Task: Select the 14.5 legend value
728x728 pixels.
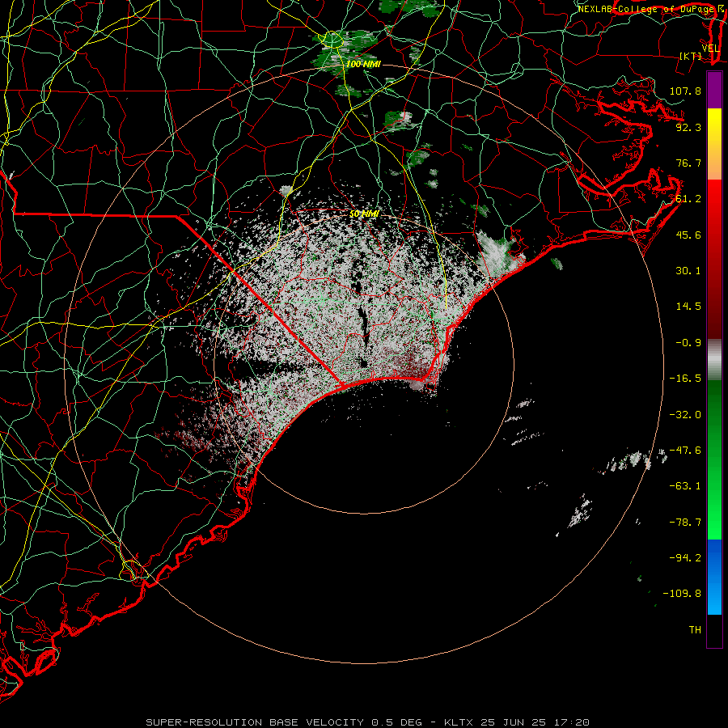Action: [688, 307]
